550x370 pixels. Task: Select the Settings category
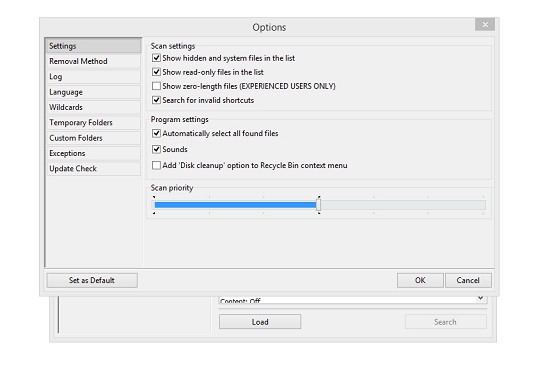coord(93,46)
